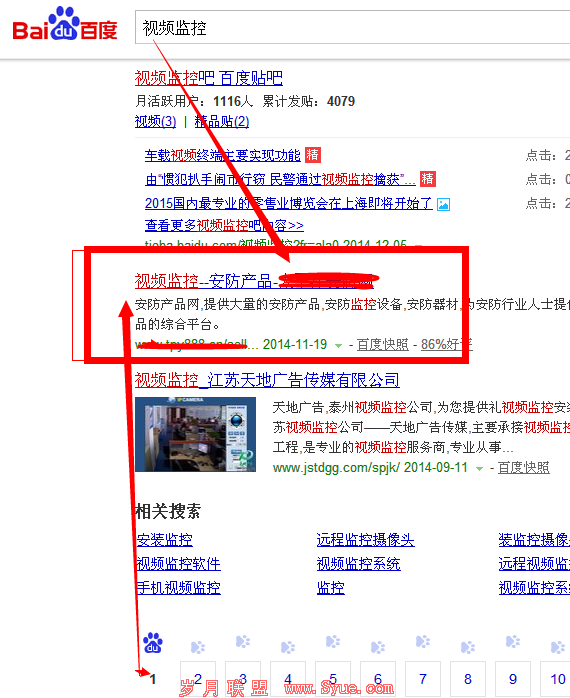Click the paw icon above page 7
Screen dimensions: 570x698
[x=423, y=641]
